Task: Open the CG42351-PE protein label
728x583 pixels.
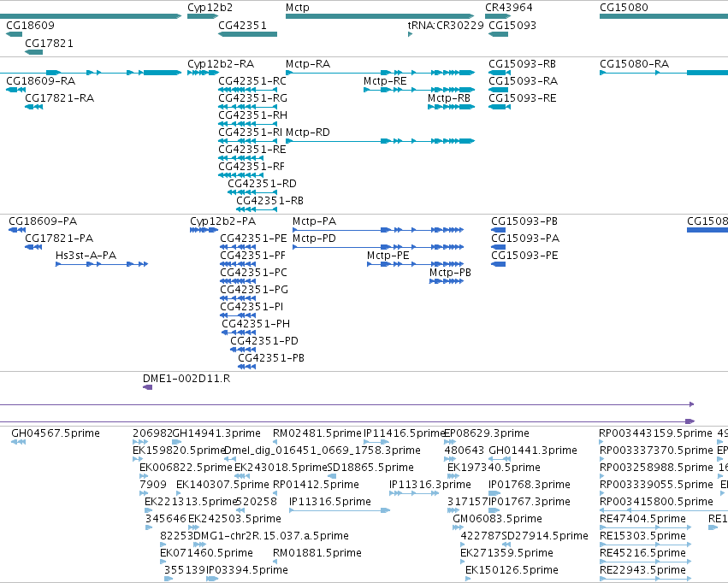Action: point(253,238)
